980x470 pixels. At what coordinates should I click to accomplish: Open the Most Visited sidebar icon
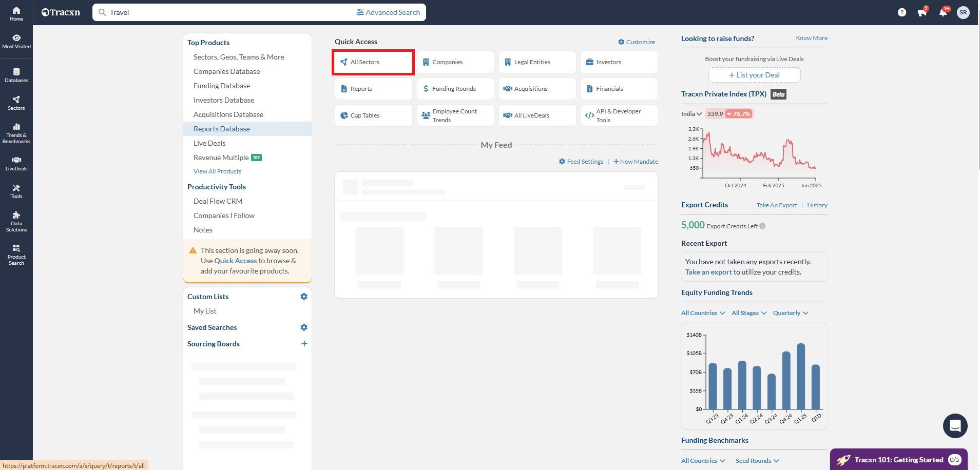16,41
